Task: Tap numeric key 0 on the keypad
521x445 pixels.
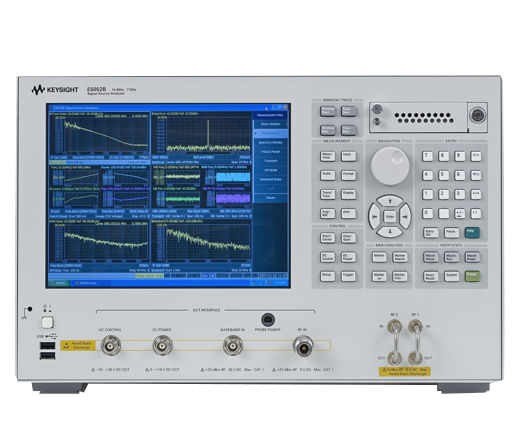Action: click(x=427, y=213)
